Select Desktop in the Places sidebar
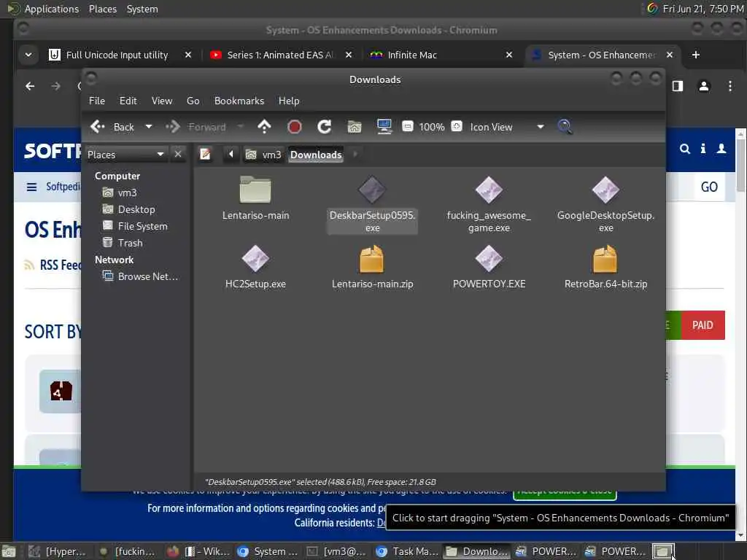The height and width of the screenshot is (560, 747). coord(128,209)
